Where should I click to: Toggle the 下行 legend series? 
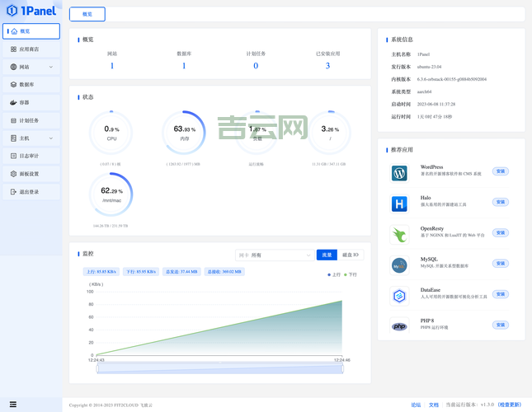coord(351,274)
